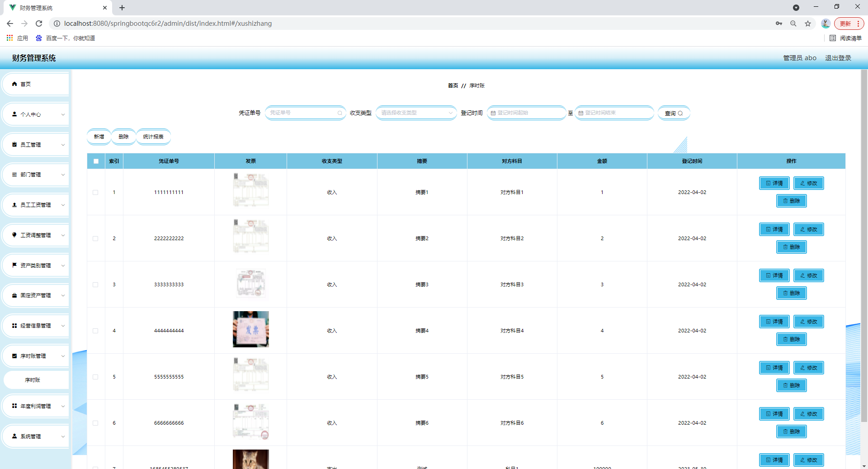The image size is (868, 469).
Task: Click the 统计报表 button
Action: click(153, 137)
